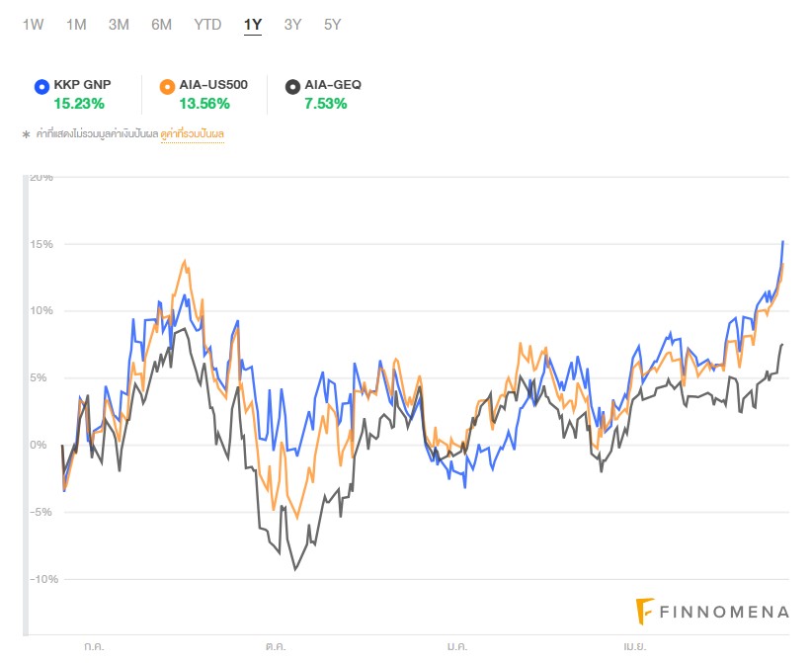812x663 pixels.
Task: Switch to the YTD range
Action: (x=207, y=25)
